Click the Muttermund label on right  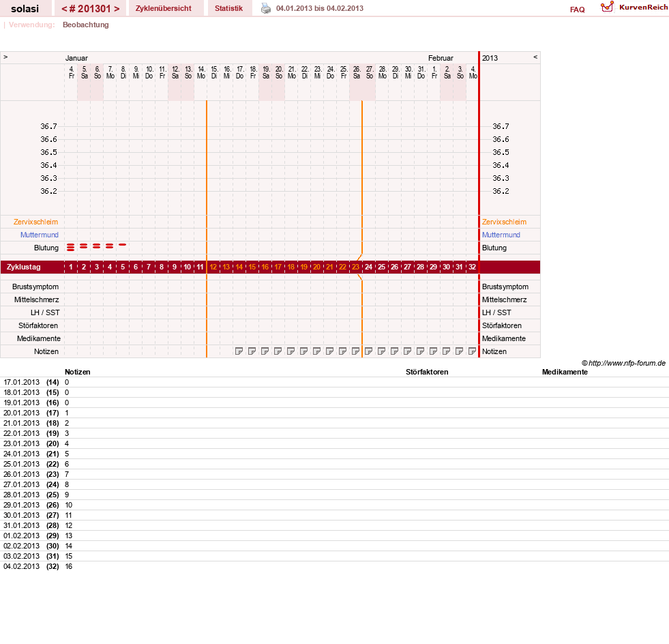pyautogui.click(x=501, y=235)
